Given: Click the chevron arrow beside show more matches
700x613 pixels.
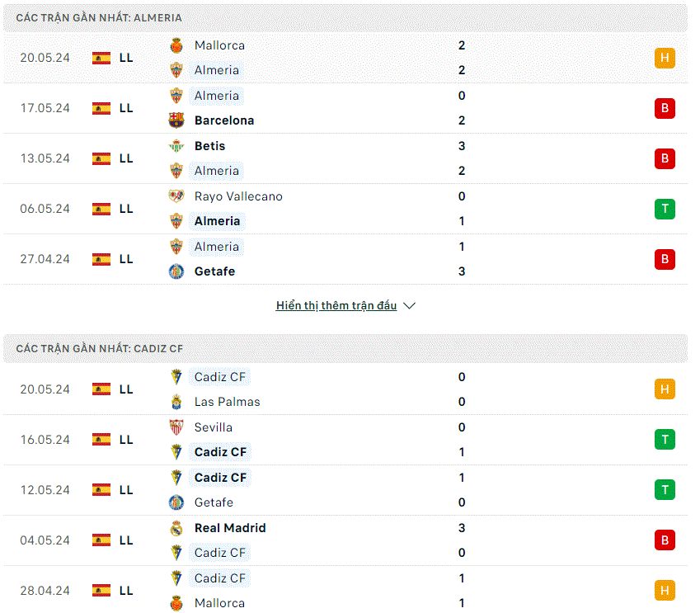Looking at the screenshot, I should pyautogui.click(x=410, y=305).
